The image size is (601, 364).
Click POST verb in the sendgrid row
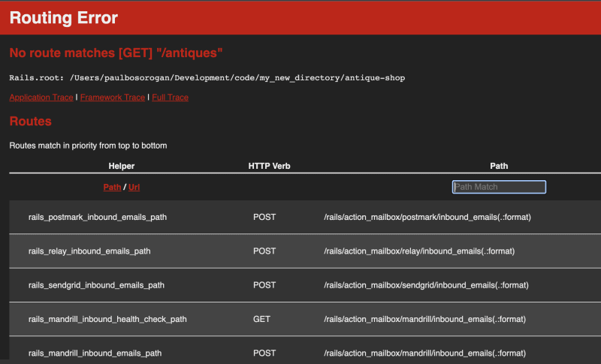pyautogui.click(x=264, y=285)
